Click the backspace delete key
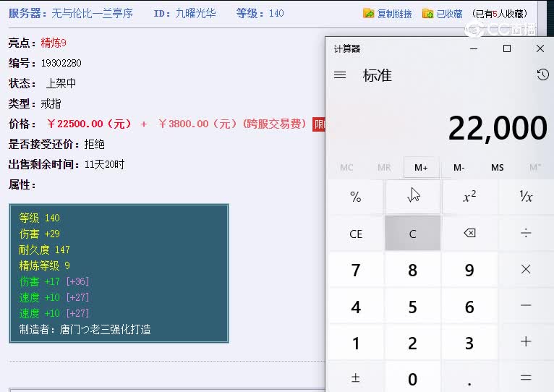Screen dimensions: 554x392 coord(469,234)
